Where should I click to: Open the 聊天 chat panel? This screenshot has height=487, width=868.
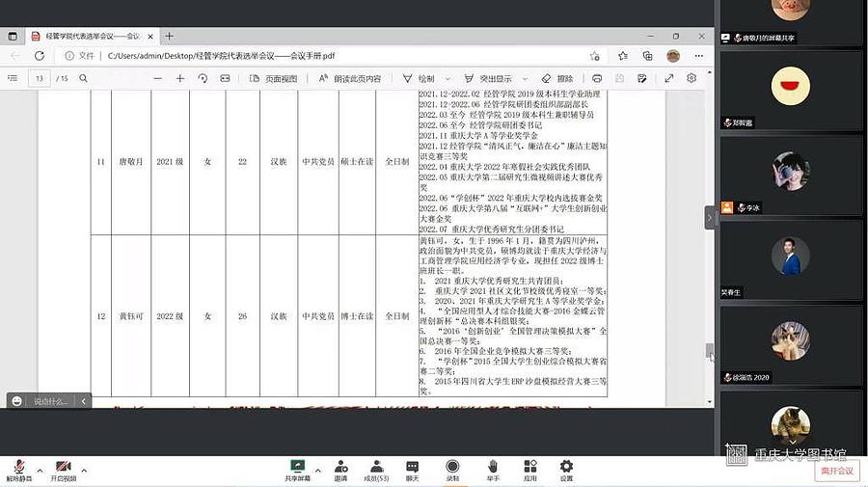click(x=413, y=471)
